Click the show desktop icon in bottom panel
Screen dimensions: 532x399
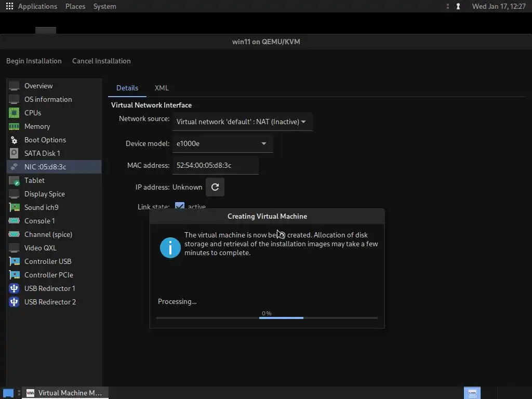tap(8, 393)
